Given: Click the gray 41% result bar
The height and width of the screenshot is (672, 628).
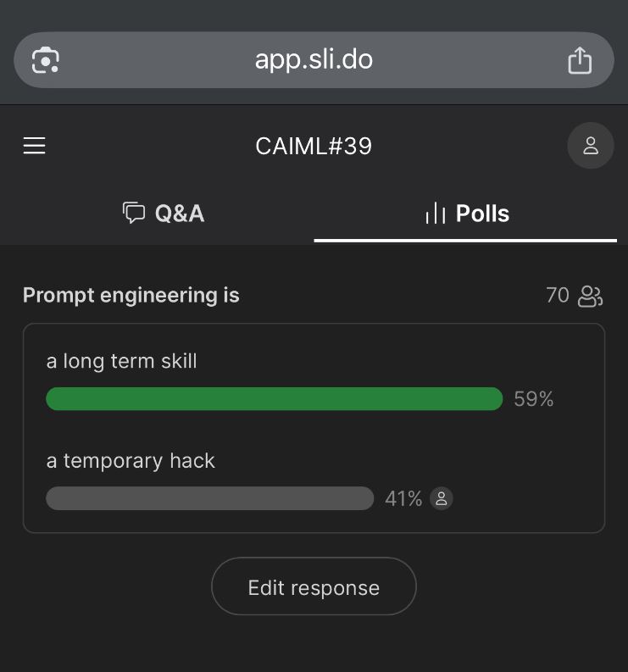Looking at the screenshot, I should [x=209, y=498].
